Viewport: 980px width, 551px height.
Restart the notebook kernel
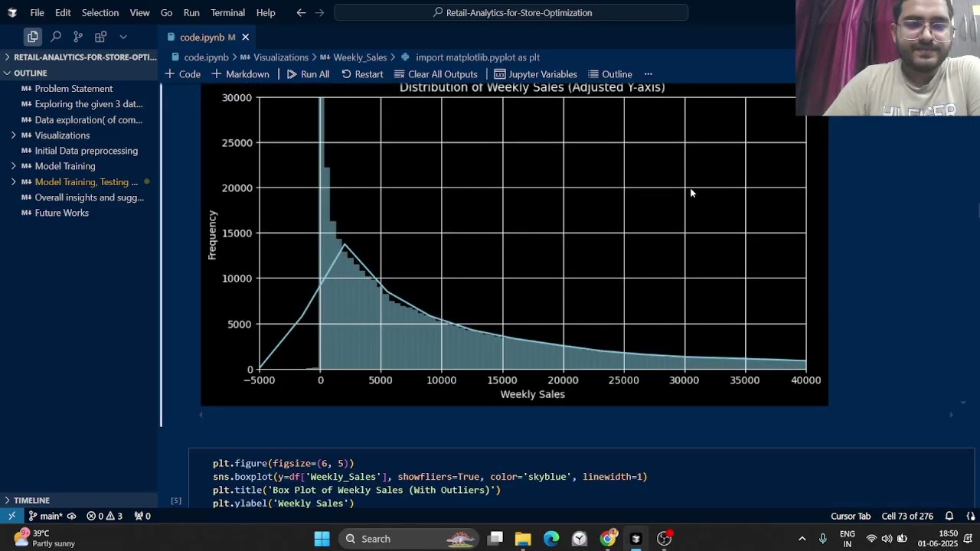point(362,74)
